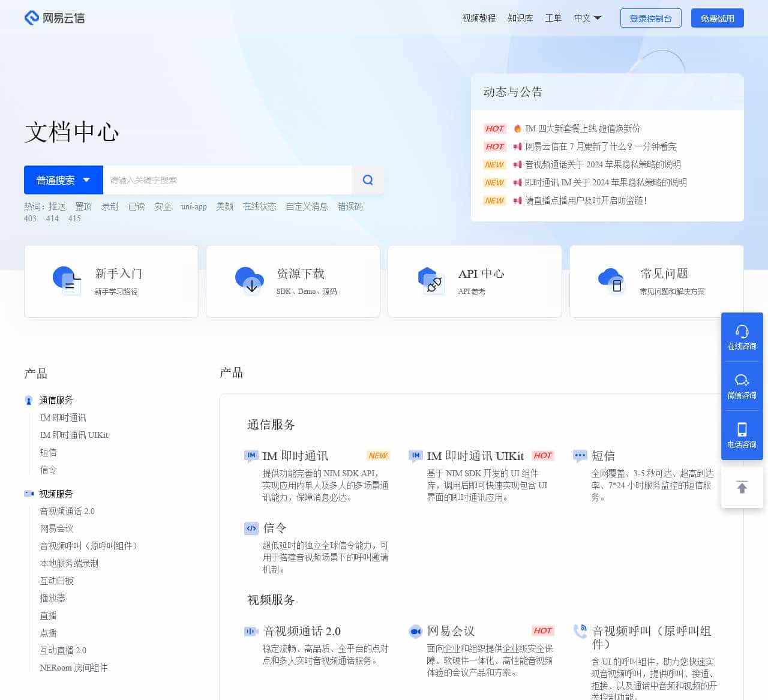The height and width of the screenshot is (700, 768).
Task: Click the 网易云信 logo
Action: [x=55, y=18]
